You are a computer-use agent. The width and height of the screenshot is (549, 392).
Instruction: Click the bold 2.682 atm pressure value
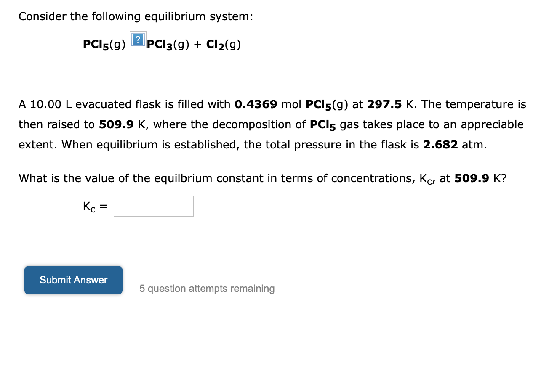(x=440, y=145)
